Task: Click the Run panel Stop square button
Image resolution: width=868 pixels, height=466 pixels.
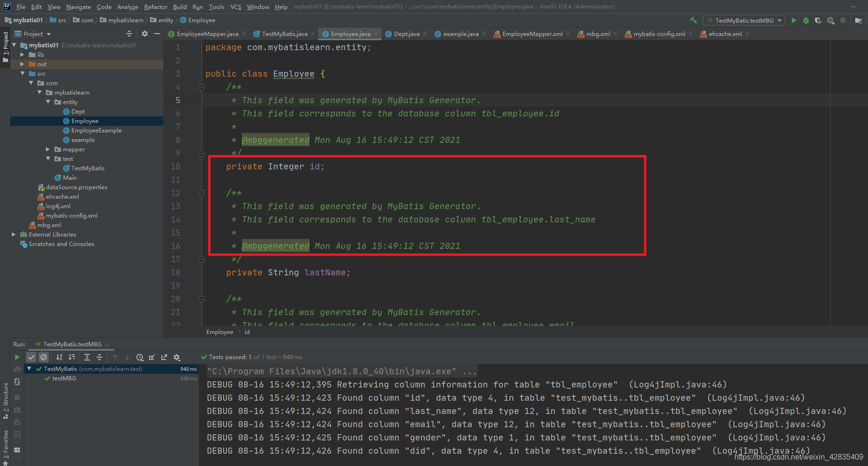Action: coord(17,397)
